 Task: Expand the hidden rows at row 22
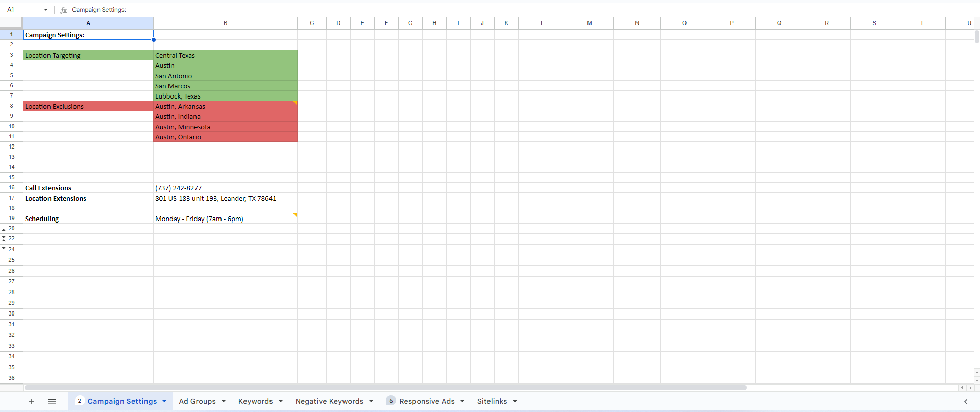4,239
